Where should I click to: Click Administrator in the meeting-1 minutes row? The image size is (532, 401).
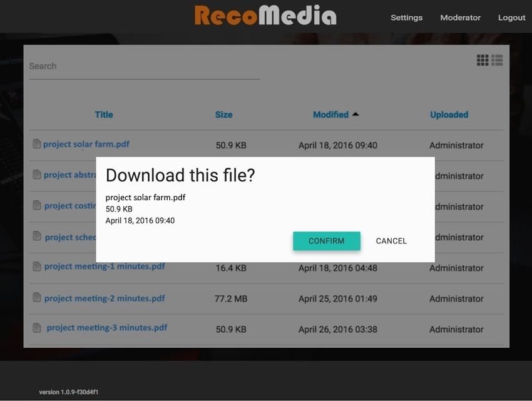point(456,268)
